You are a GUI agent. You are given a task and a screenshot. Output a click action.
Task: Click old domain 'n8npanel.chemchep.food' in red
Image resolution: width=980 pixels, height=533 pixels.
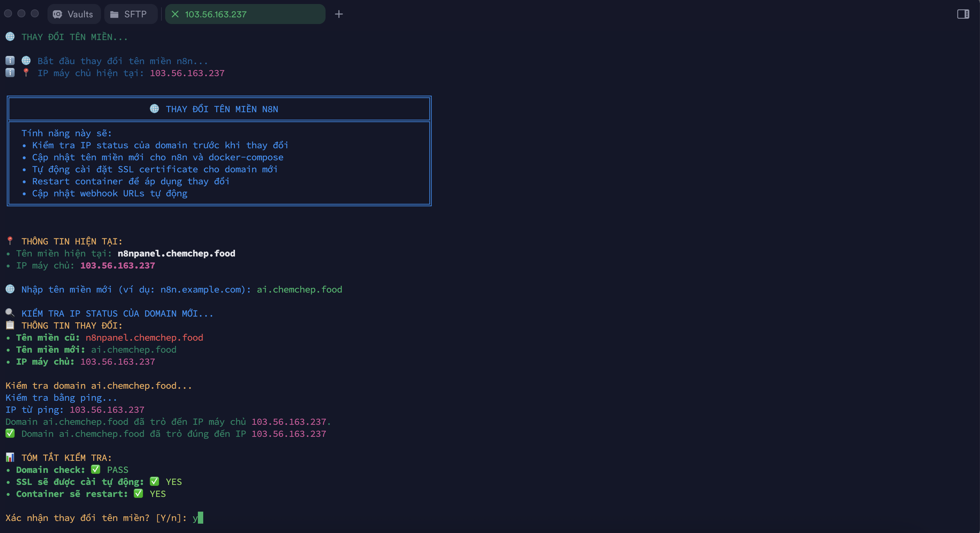[x=144, y=337]
